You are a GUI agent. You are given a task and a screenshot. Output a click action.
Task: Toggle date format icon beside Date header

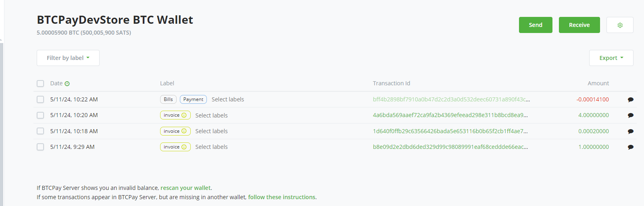coord(67,84)
